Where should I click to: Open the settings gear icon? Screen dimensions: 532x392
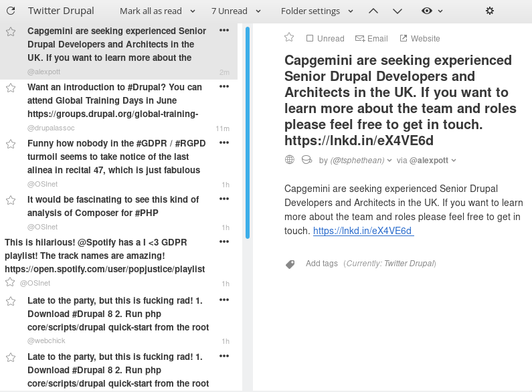[490, 11]
